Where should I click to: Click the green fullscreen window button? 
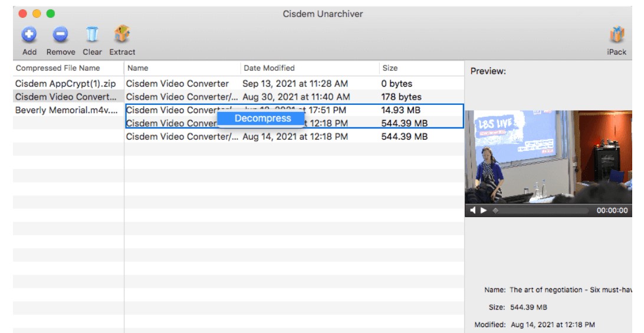pos(51,13)
